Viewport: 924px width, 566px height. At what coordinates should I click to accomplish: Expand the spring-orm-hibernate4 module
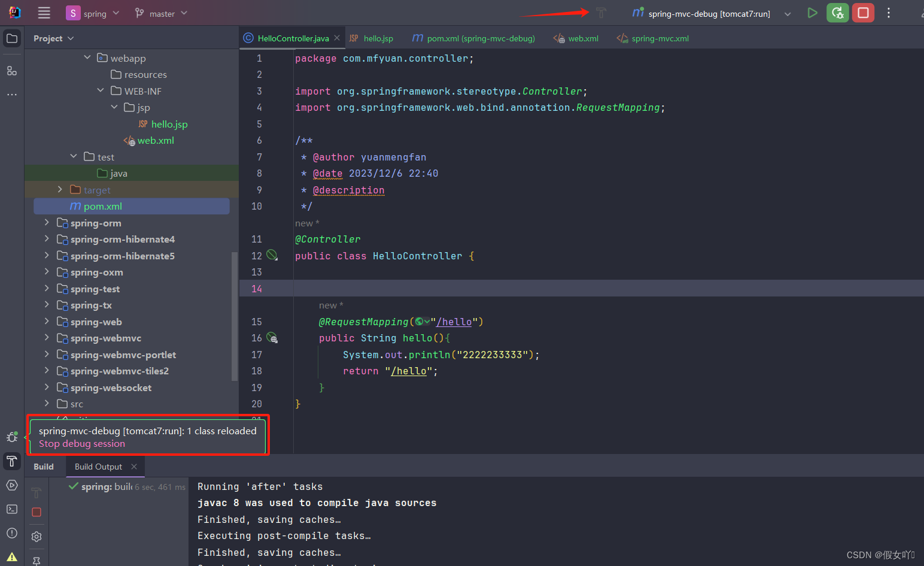pos(47,238)
